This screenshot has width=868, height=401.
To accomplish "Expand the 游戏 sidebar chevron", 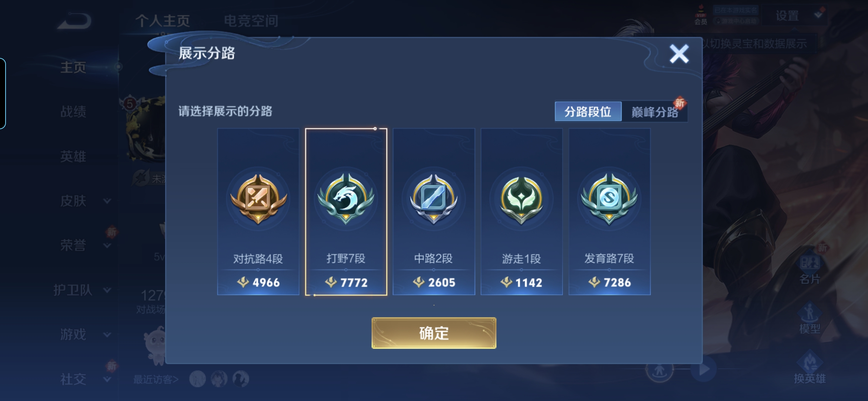I will (x=107, y=335).
